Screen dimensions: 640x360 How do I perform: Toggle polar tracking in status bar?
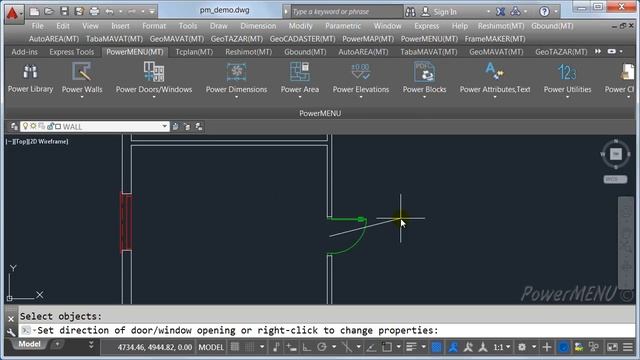click(x=322, y=347)
